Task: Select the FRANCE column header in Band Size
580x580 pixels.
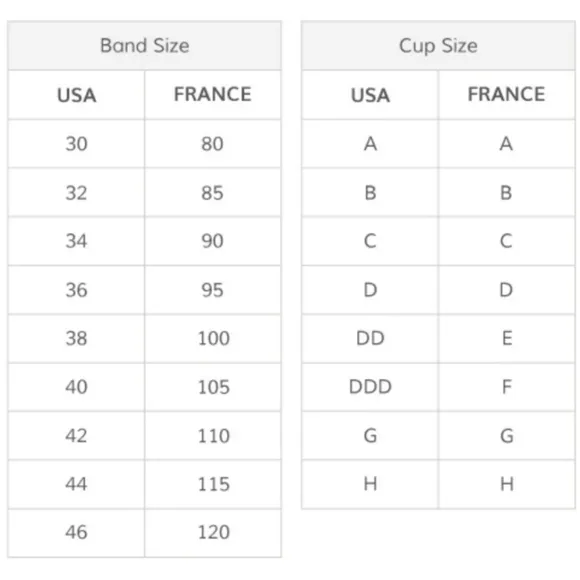Action: point(213,95)
